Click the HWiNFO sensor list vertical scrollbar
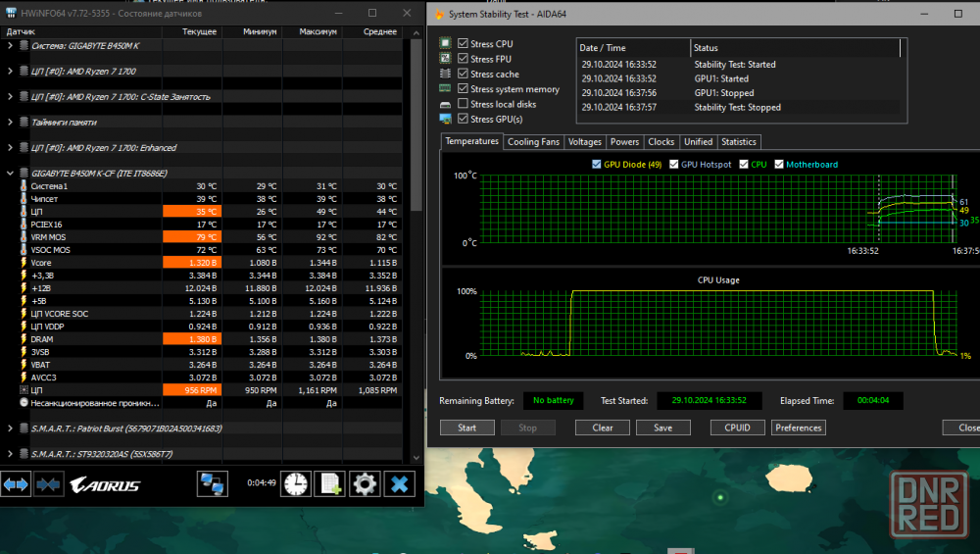 point(416,126)
